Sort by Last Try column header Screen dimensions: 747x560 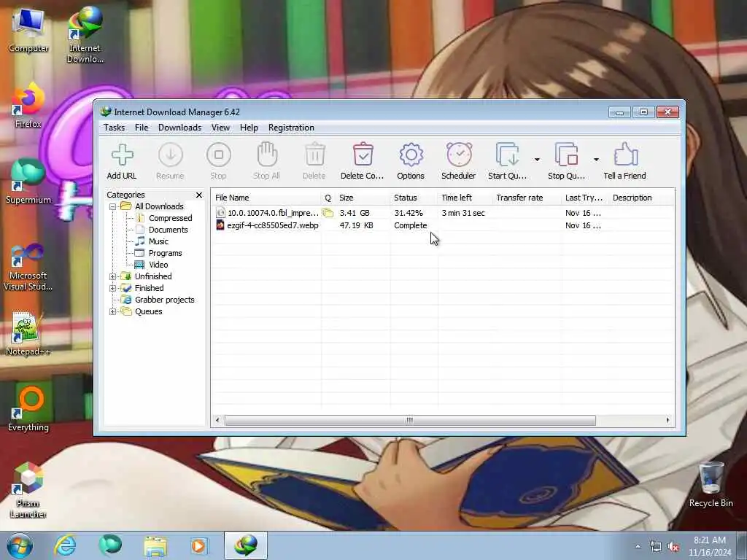(x=586, y=198)
